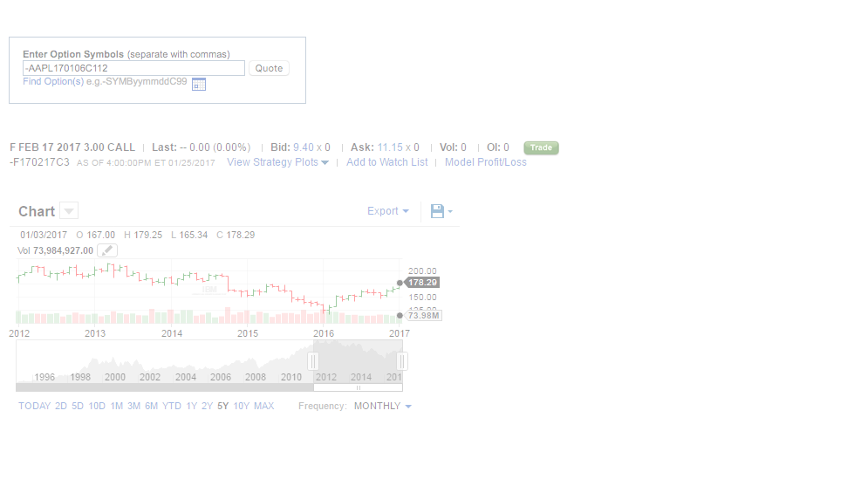
Task: Click the Find Option(s) link
Action: pyautogui.click(x=53, y=81)
